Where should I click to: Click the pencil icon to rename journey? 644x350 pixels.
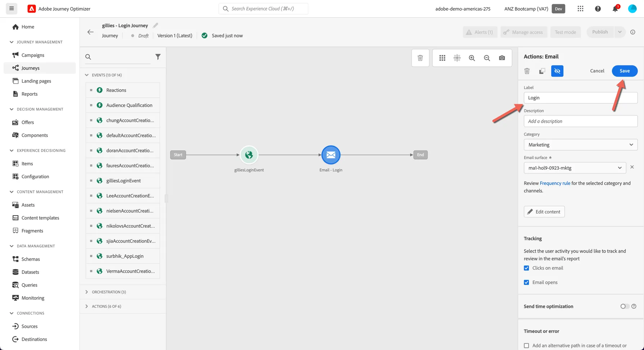click(x=155, y=26)
